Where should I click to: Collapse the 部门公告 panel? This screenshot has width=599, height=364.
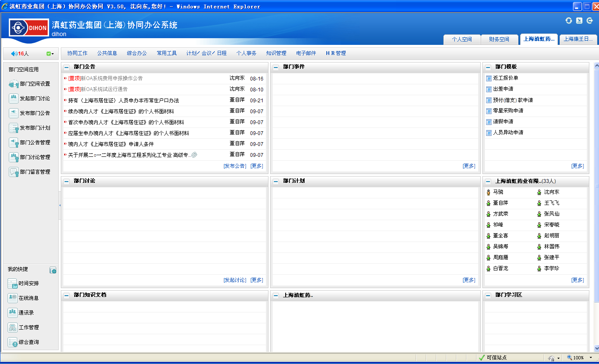pyautogui.click(x=67, y=67)
